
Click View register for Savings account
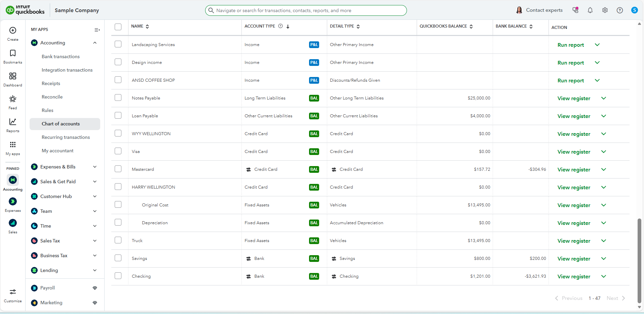(574, 259)
